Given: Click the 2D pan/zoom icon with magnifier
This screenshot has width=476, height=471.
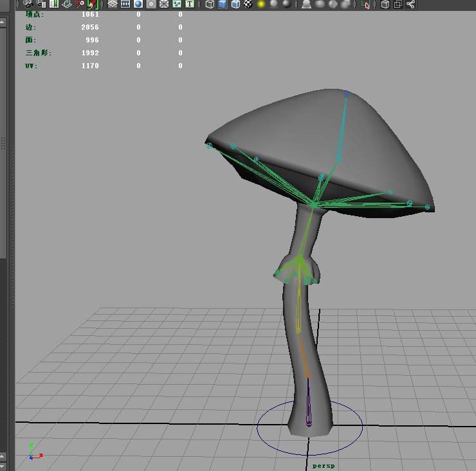Looking at the screenshot, I should click(x=80, y=4).
